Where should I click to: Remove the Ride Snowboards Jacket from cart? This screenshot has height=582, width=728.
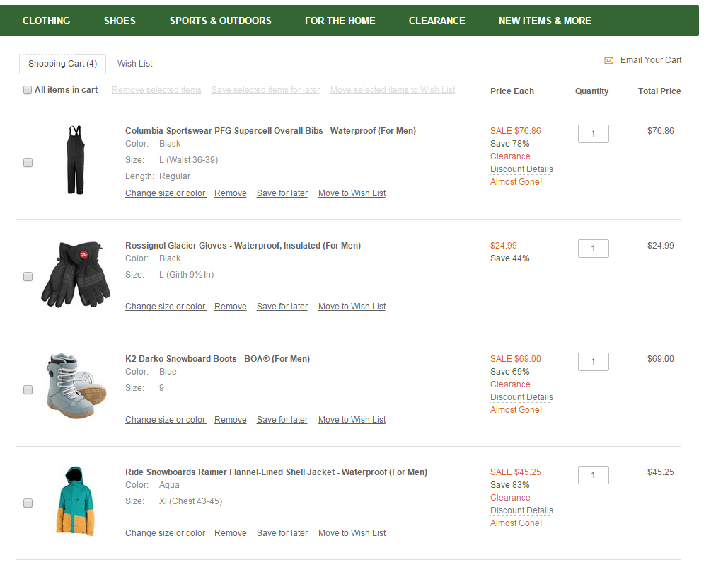click(231, 533)
